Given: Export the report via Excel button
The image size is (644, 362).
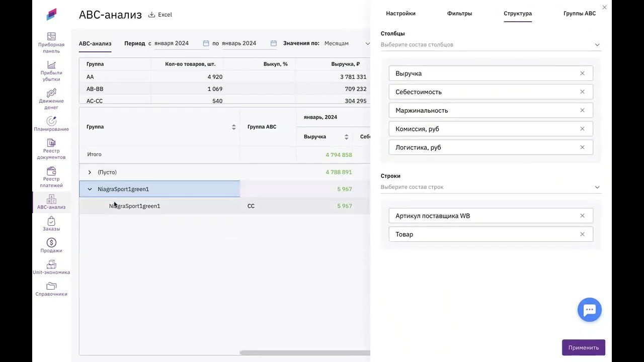Looking at the screenshot, I should point(160,15).
